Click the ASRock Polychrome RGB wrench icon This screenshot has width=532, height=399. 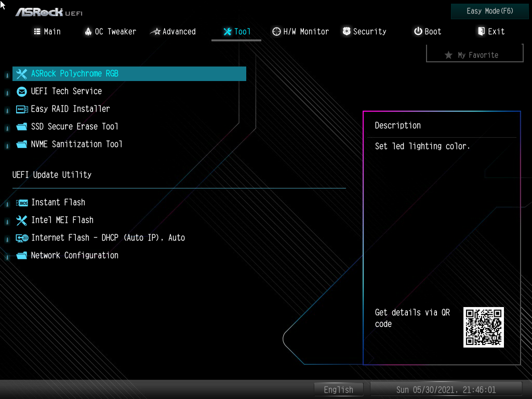click(22, 74)
